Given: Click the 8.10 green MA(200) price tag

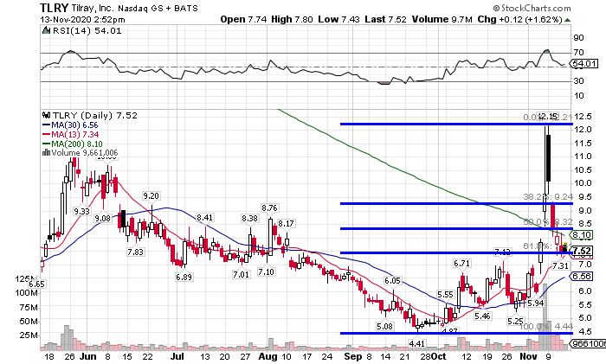Looking at the screenshot, I should pyautogui.click(x=581, y=234).
